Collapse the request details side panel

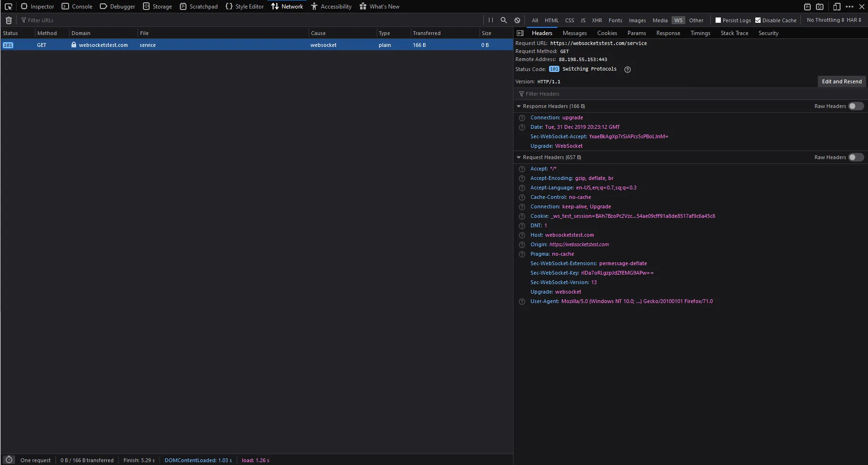(x=520, y=33)
